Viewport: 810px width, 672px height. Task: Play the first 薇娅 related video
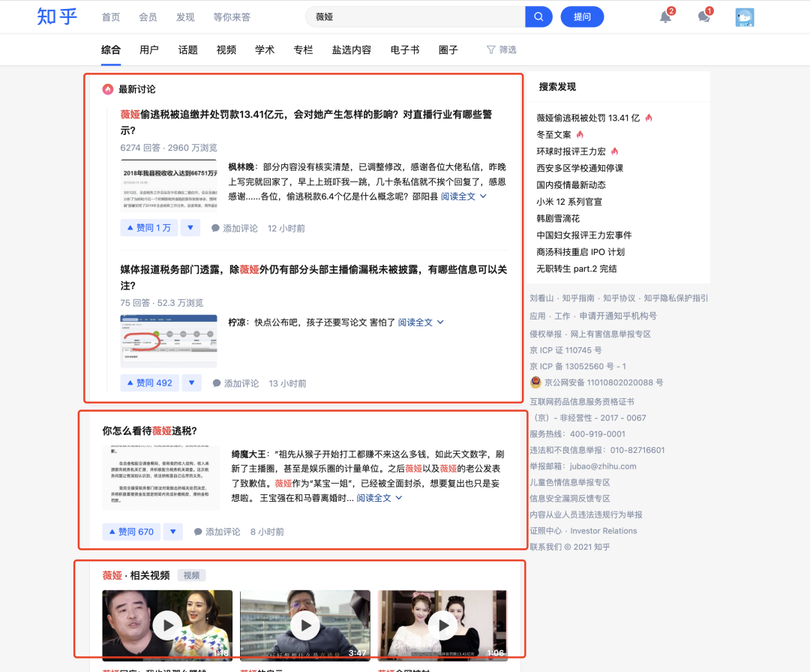pyautogui.click(x=166, y=625)
